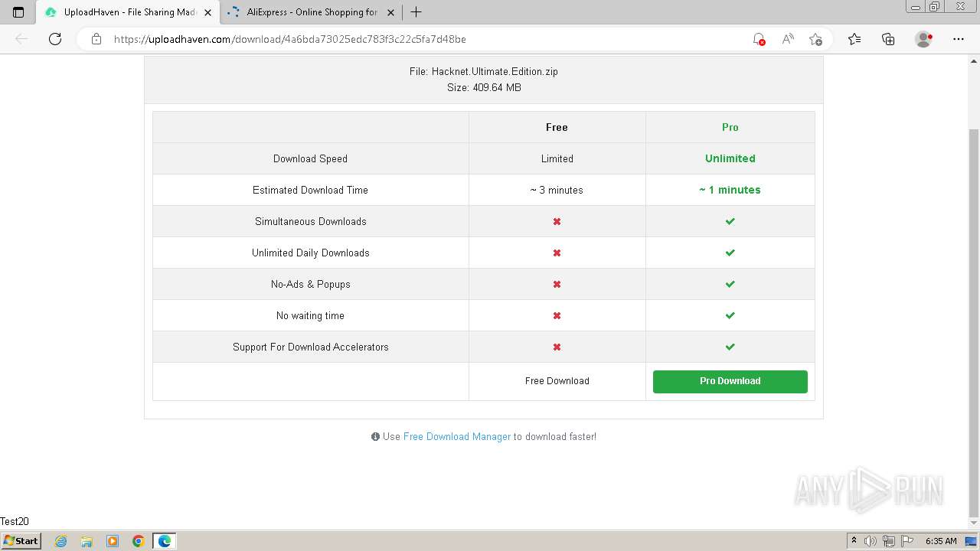Click the address bar URL
This screenshot has height=551, width=980.
coord(290,39)
